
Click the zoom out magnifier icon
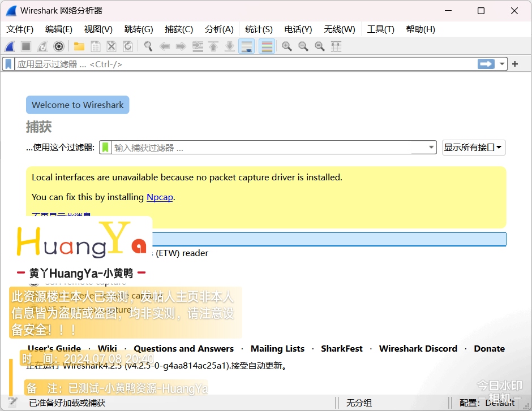pyautogui.click(x=303, y=46)
